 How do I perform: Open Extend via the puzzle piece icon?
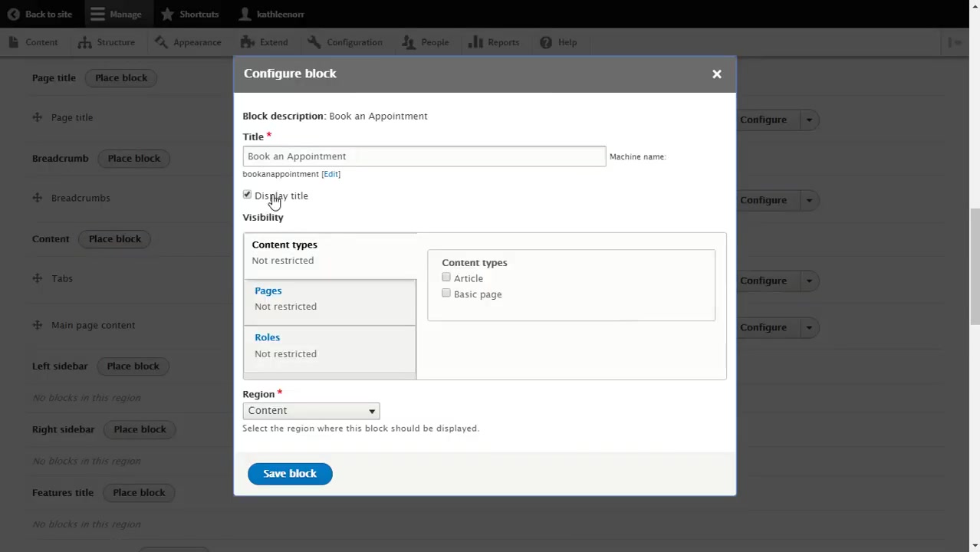pyautogui.click(x=245, y=42)
